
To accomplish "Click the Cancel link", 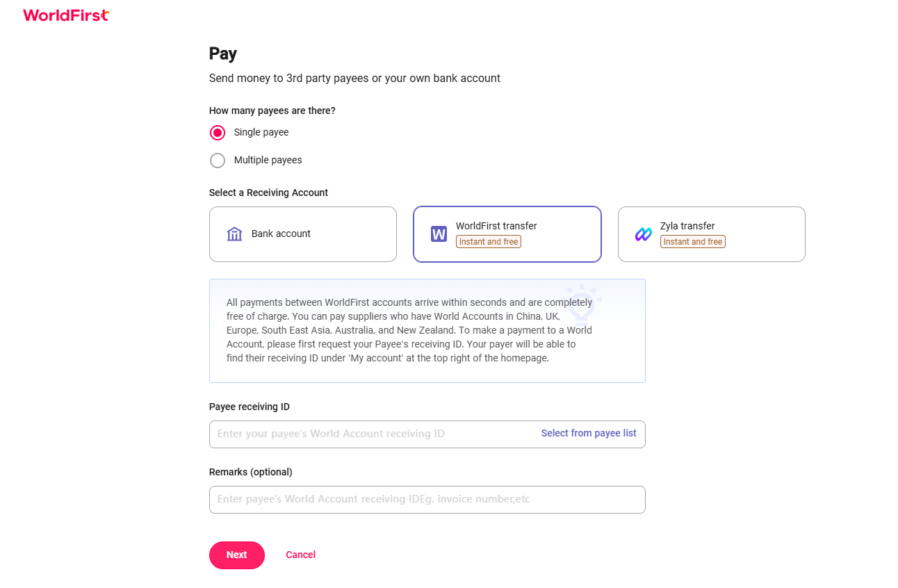I will (x=301, y=555).
